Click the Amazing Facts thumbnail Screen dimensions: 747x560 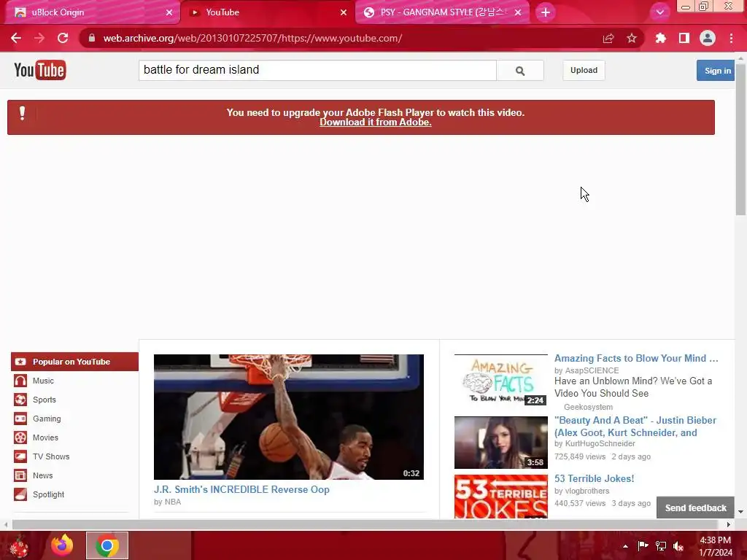500,380
